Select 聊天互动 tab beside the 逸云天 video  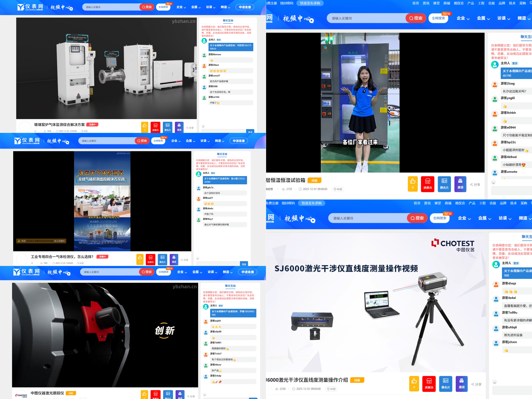[222, 154]
